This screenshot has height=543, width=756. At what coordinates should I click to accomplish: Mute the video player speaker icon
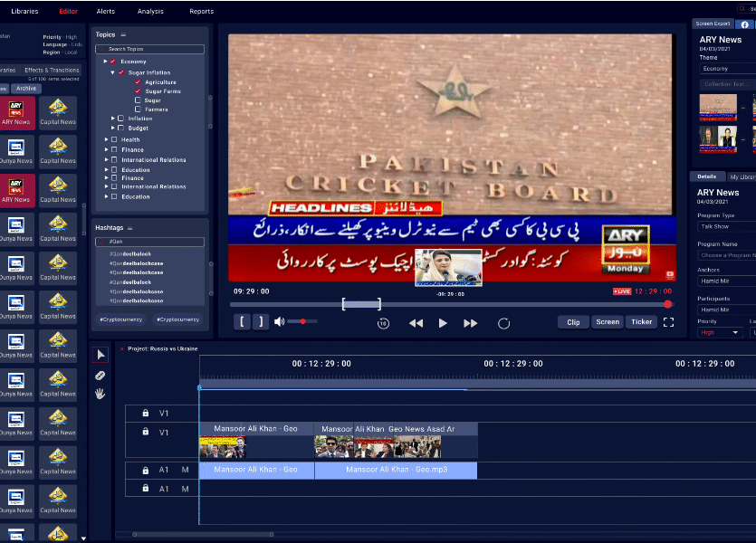279,322
